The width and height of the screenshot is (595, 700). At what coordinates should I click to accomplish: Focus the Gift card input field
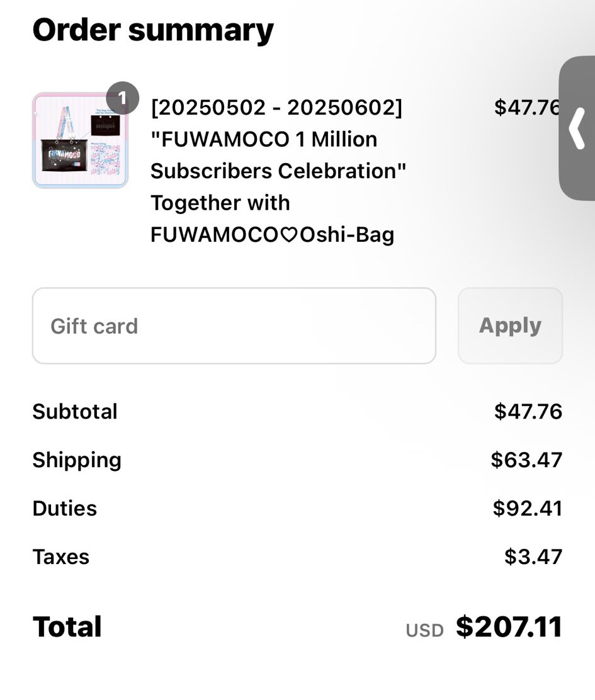tap(234, 325)
